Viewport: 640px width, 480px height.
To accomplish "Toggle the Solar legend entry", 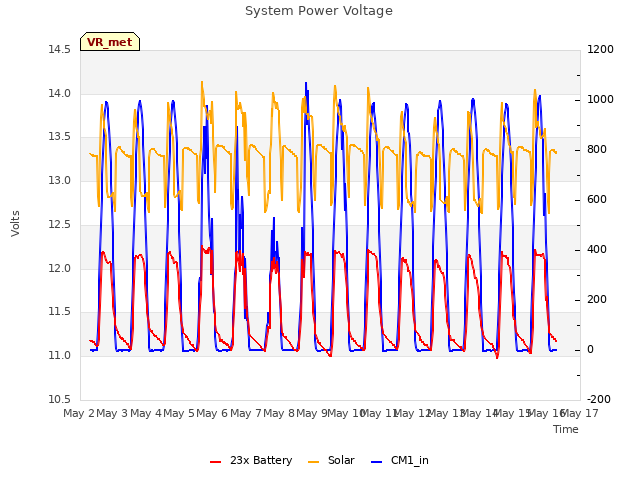I will coord(331,460).
